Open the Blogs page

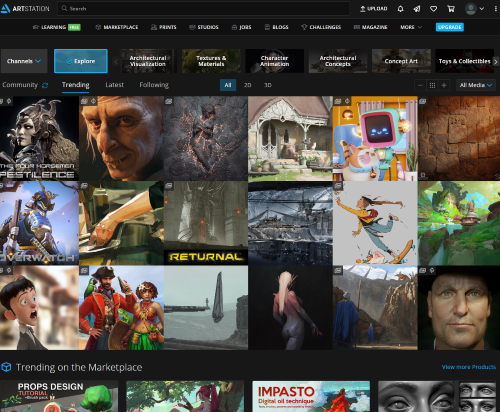276,27
